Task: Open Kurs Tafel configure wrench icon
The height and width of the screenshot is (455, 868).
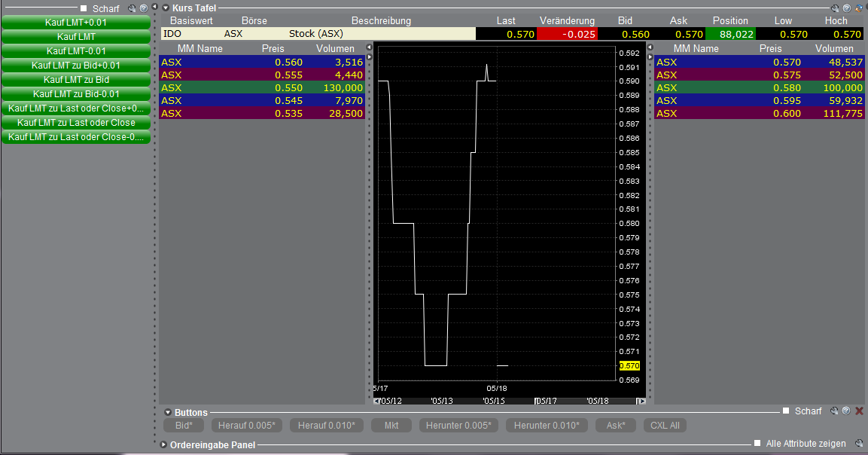Action: coord(835,8)
